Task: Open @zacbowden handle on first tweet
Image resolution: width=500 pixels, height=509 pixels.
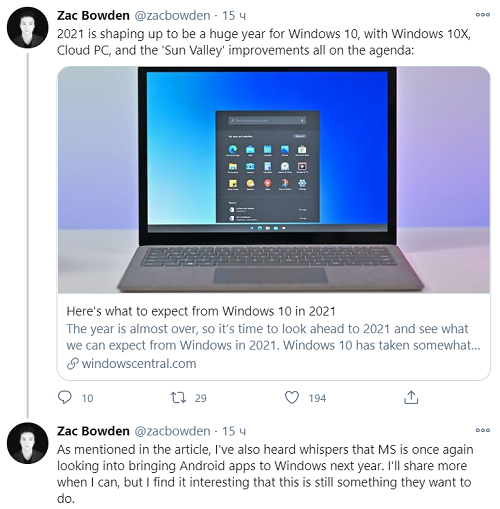Action: (x=172, y=16)
